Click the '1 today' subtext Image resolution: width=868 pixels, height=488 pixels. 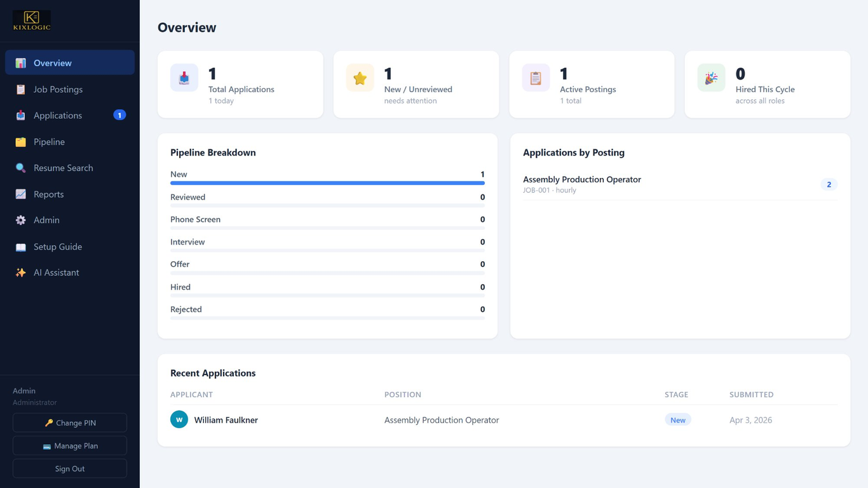point(221,101)
